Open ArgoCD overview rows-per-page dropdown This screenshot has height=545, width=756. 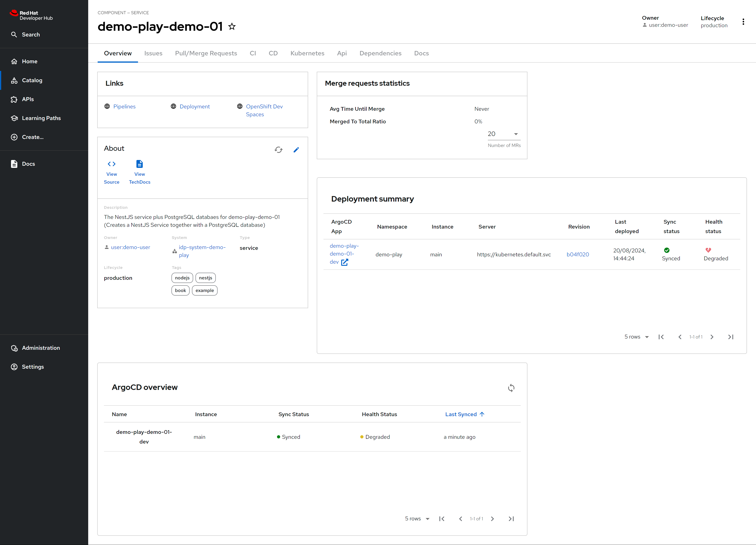(417, 519)
